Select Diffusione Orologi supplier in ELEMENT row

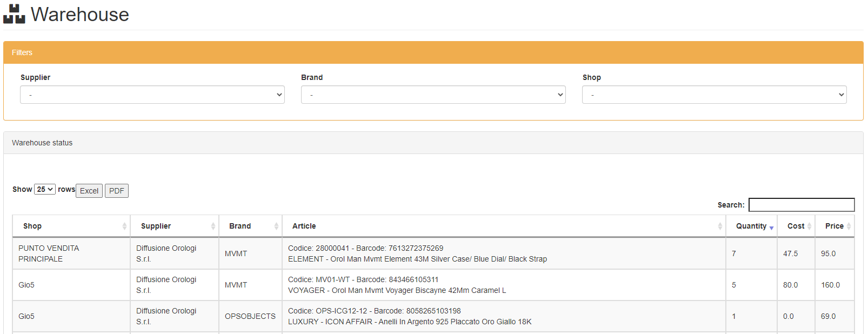[x=175, y=253]
